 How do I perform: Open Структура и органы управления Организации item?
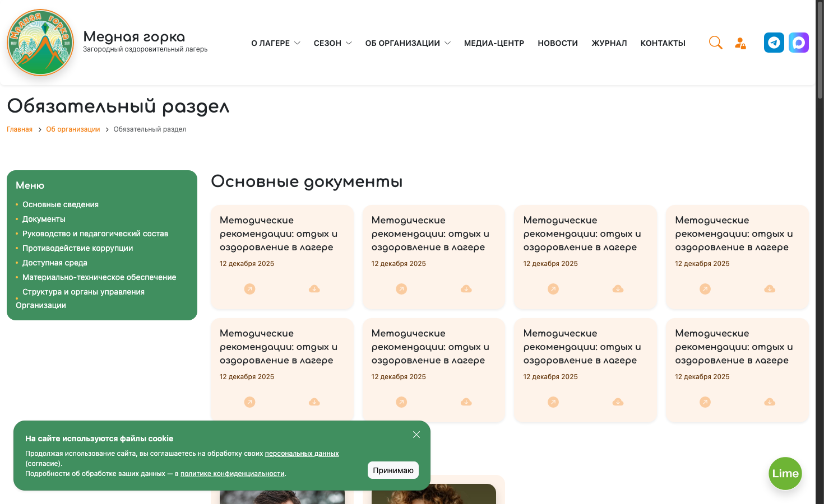[80, 298]
